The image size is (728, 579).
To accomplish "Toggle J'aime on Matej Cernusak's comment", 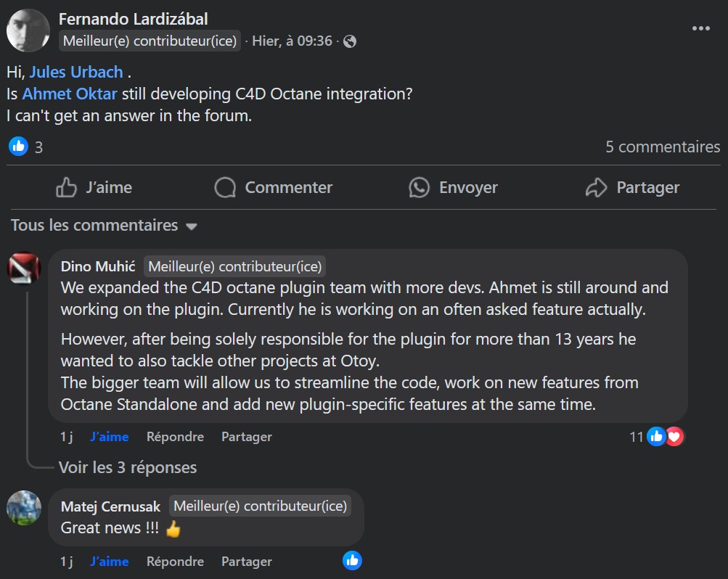I will coord(110,562).
